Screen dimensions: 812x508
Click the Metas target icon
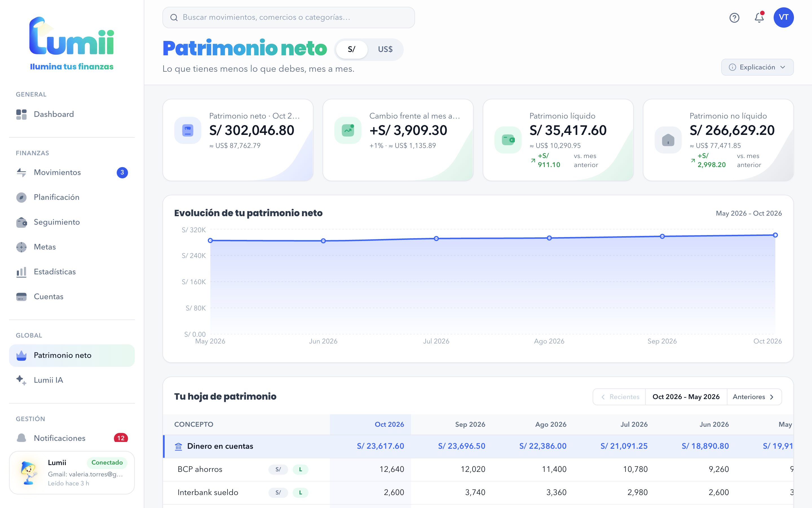click(x=21, y=247)
